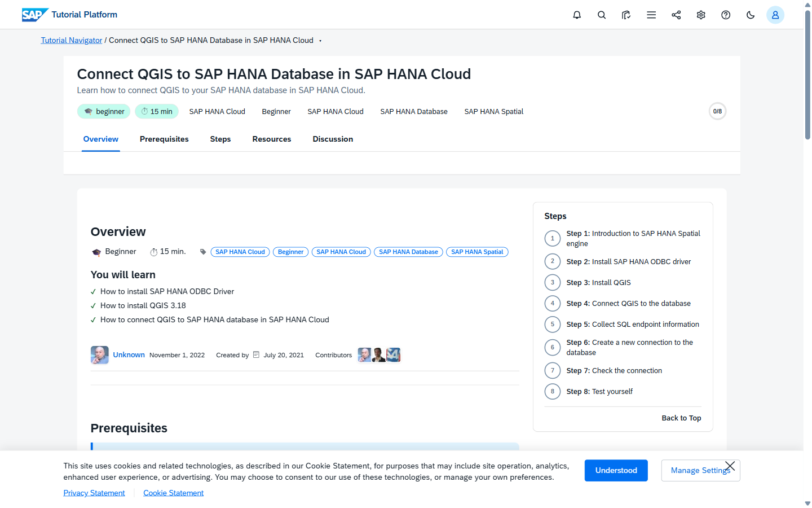Screen dimensions: 812x508
Task: Open the learning journey icon in header
Action: 626,15
